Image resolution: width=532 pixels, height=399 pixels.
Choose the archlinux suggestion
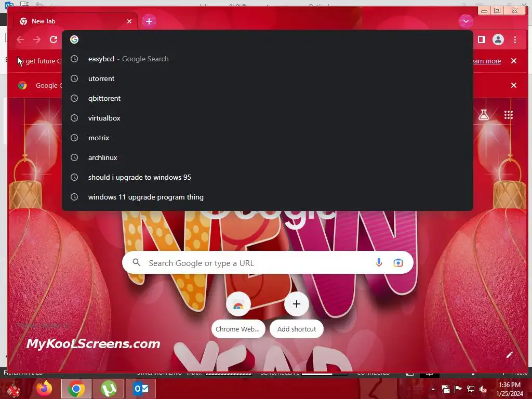268,157
